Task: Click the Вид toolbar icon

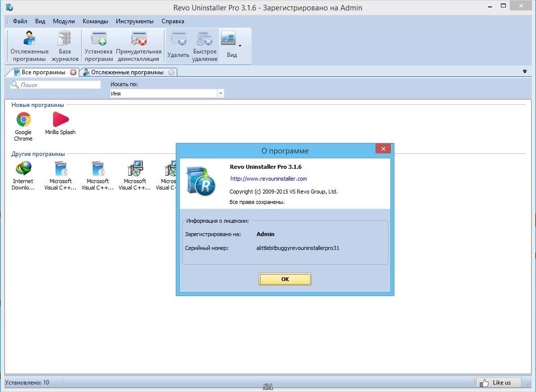Action: (228, 38)
